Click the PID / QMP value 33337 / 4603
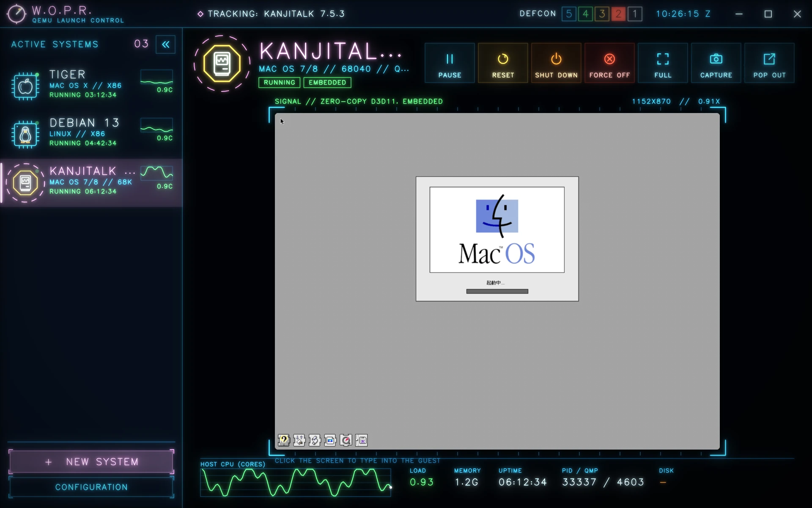Viewport: 812px width, 508px height. tap(603, 482)
